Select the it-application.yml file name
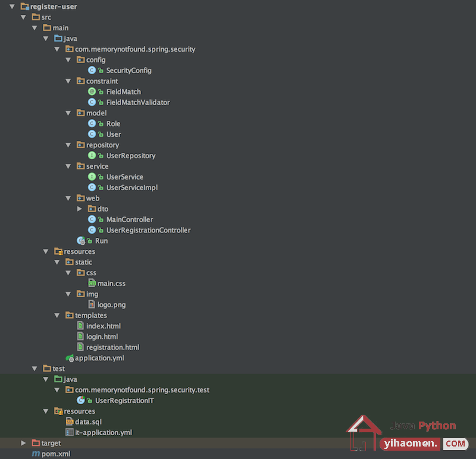Image resolution: width=476 pixels, height=459 pixels. [104, 433]
